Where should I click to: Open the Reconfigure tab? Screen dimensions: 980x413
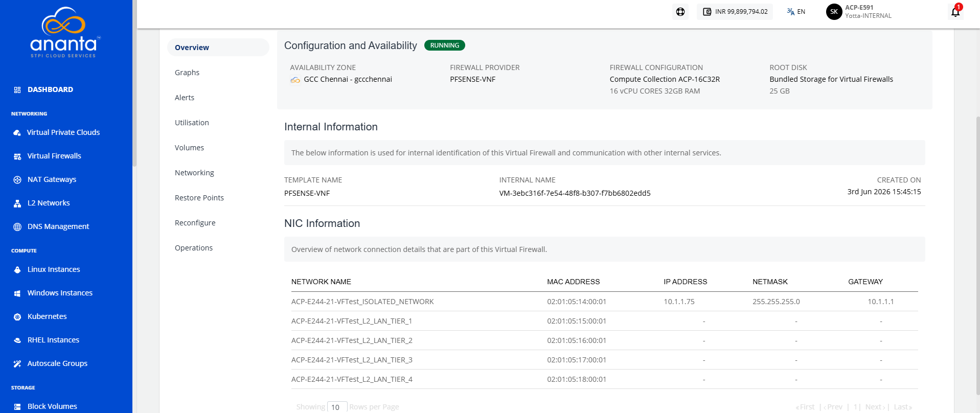click(195, 223)
